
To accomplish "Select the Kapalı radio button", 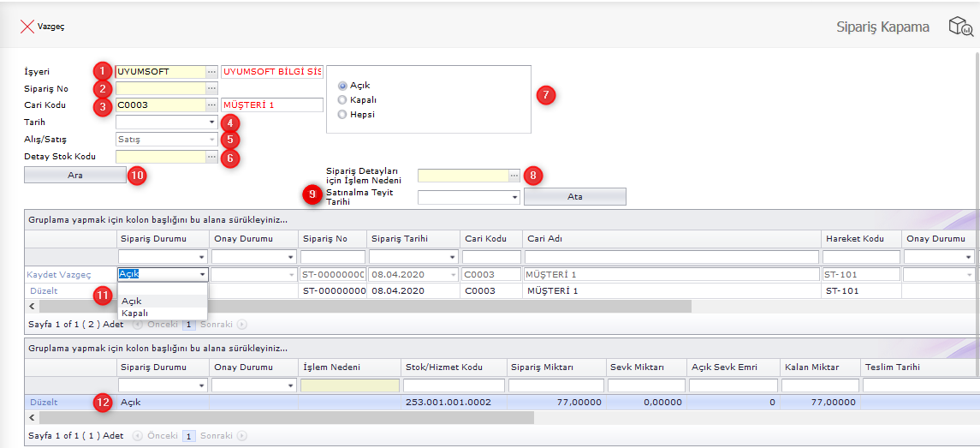I will click(x=343, y=100).
